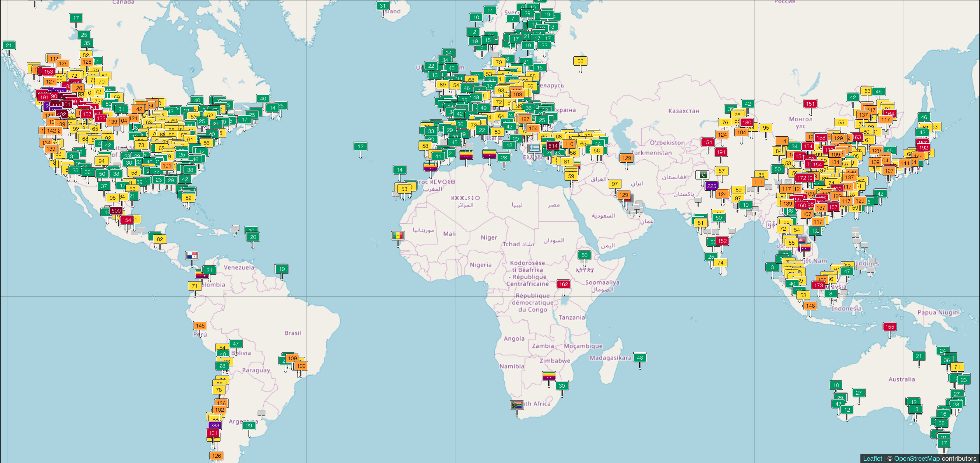Select the South Africa flag marker
980x463 pixels.
tap(517, 404)
